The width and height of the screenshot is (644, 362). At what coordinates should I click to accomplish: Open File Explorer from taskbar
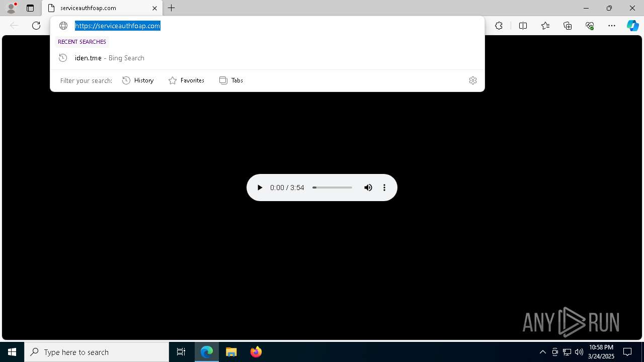(x=231, y=352)
